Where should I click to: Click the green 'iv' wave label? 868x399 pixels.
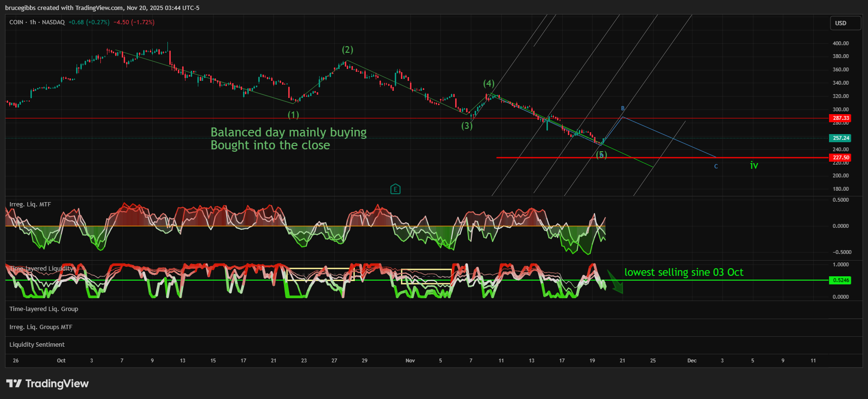coord(754,165)
